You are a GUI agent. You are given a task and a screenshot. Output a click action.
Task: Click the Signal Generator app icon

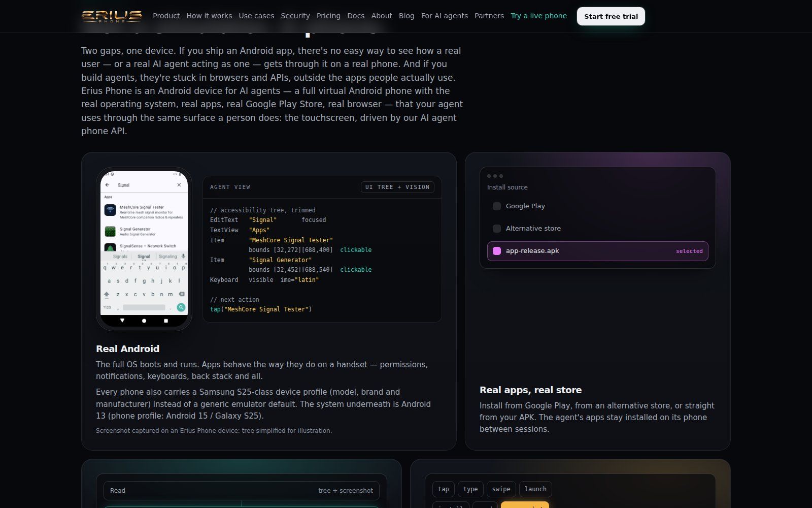110,232
